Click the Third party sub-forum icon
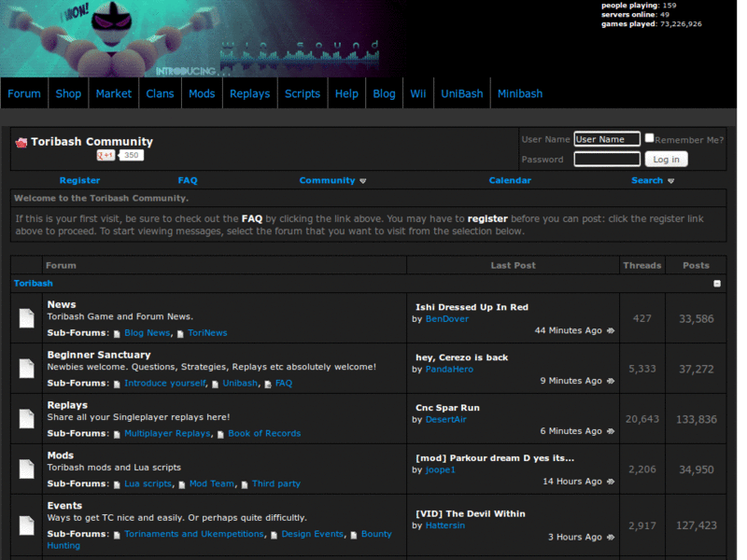The image size is (747, 560). click(x=245, y=484)
